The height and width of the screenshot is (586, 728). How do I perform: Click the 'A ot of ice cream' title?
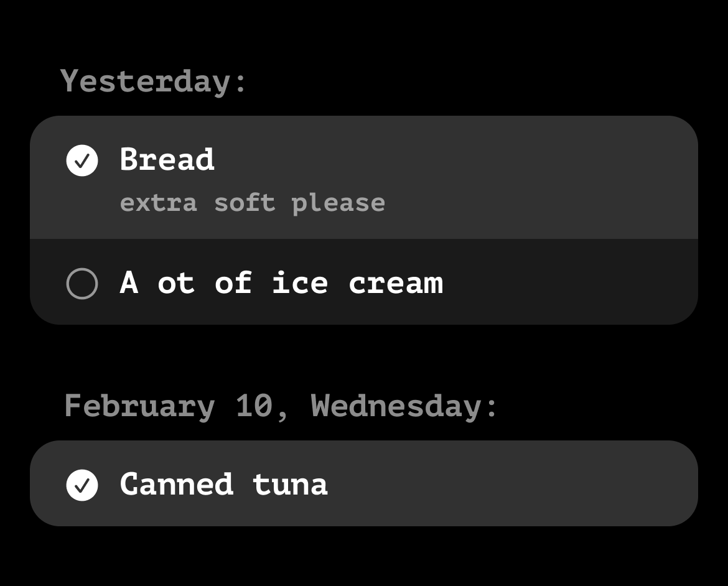pyautogui.click(x=281, y=283)
